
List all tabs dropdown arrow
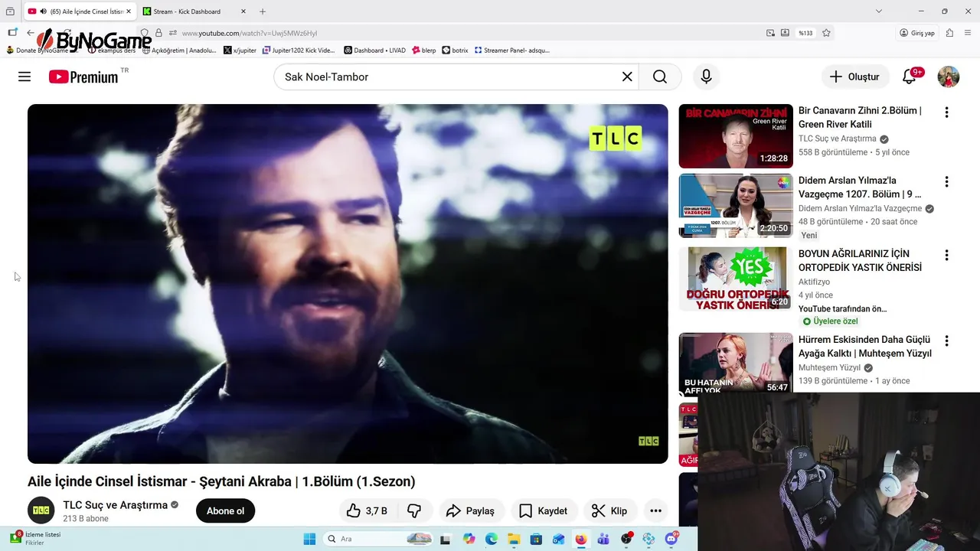(x=879, y=11)
